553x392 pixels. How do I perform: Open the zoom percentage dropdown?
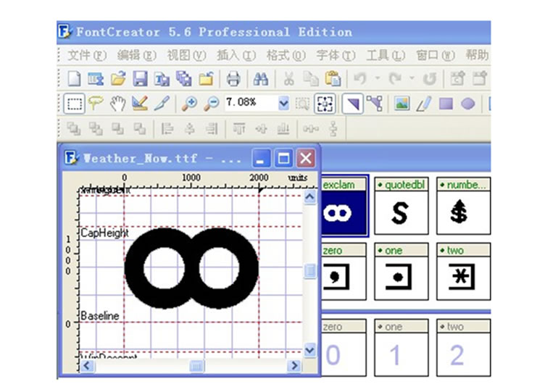283,104
